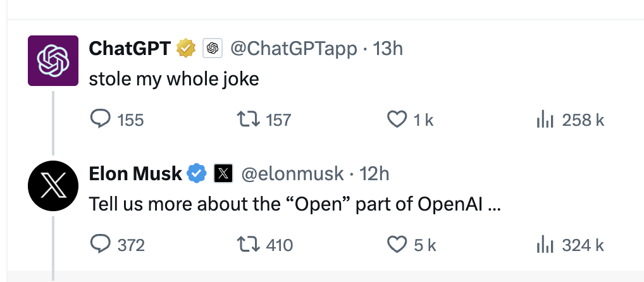Open the Elon Musk display name
Image resolution: width=644 pixels, height=282 pixels.
coord(135,174)
